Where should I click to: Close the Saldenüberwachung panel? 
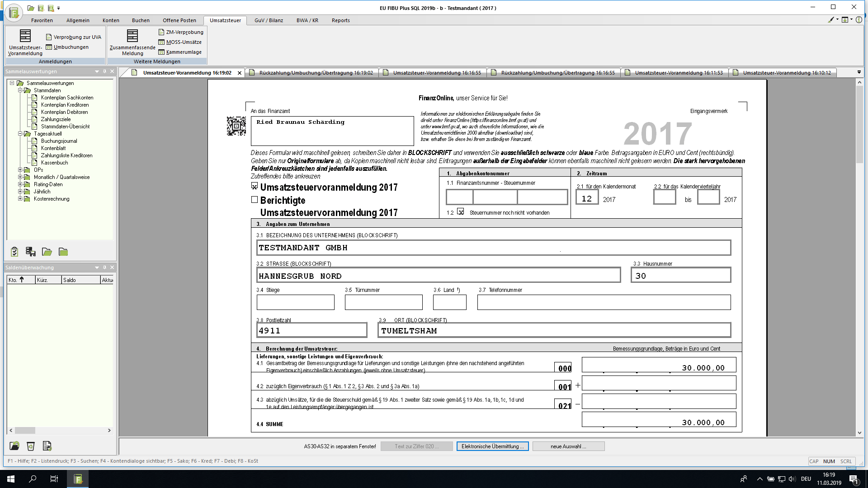[x=112, y=267]
